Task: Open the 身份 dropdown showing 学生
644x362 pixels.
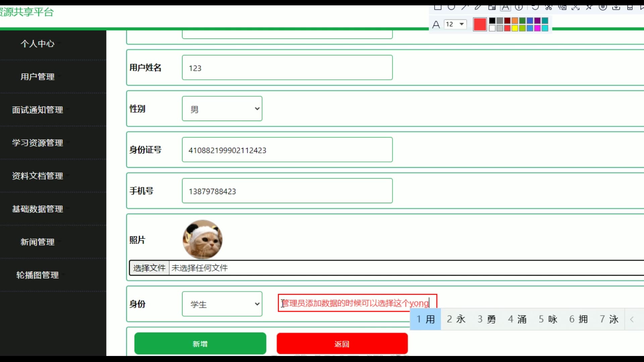Action: click(222, 304)
